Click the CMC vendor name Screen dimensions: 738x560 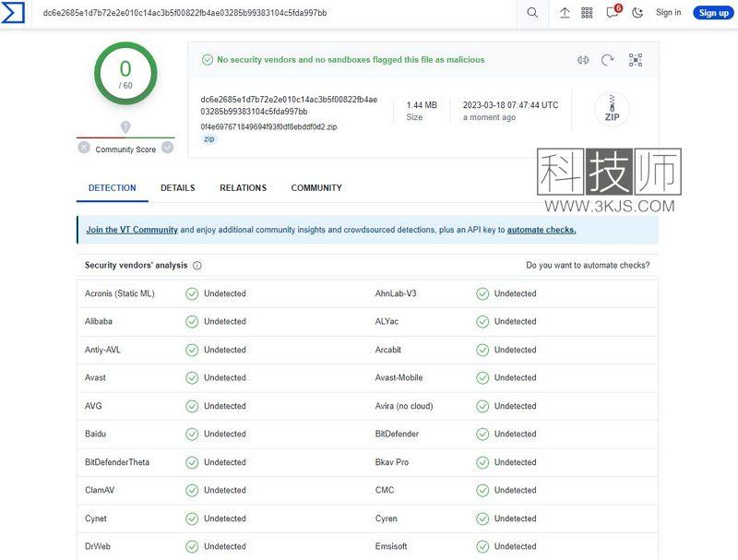(x=385, y=491)
